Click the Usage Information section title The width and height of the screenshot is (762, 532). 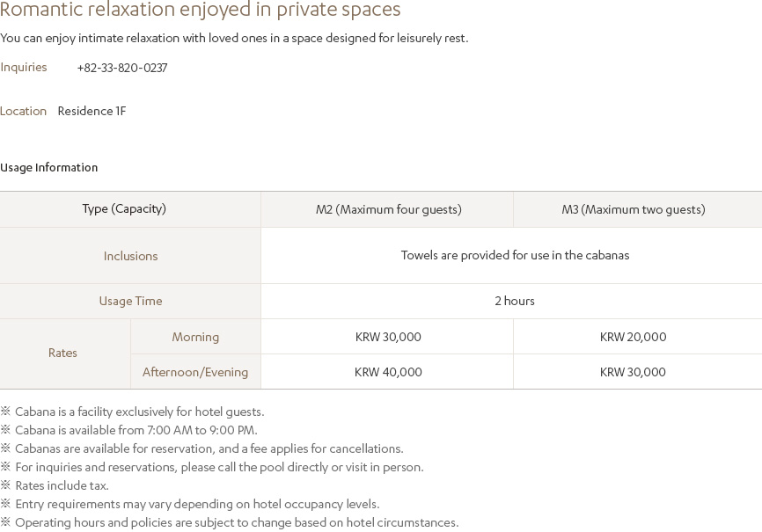(x=49, y=167)
